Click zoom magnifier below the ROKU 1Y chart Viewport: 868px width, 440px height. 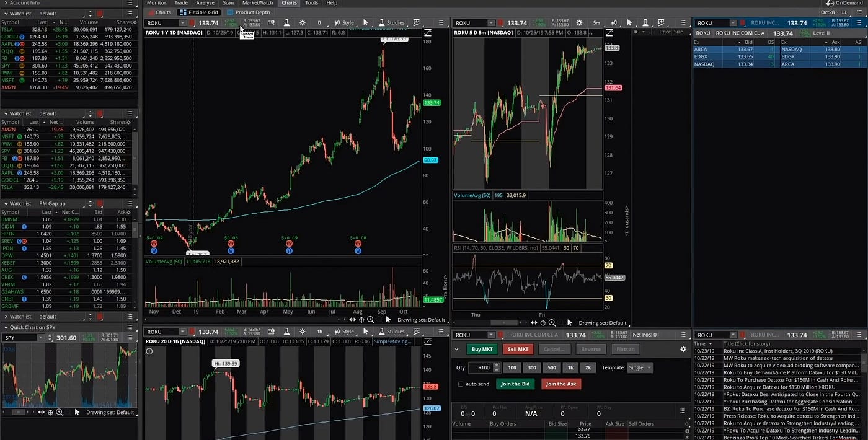(370, 319)
